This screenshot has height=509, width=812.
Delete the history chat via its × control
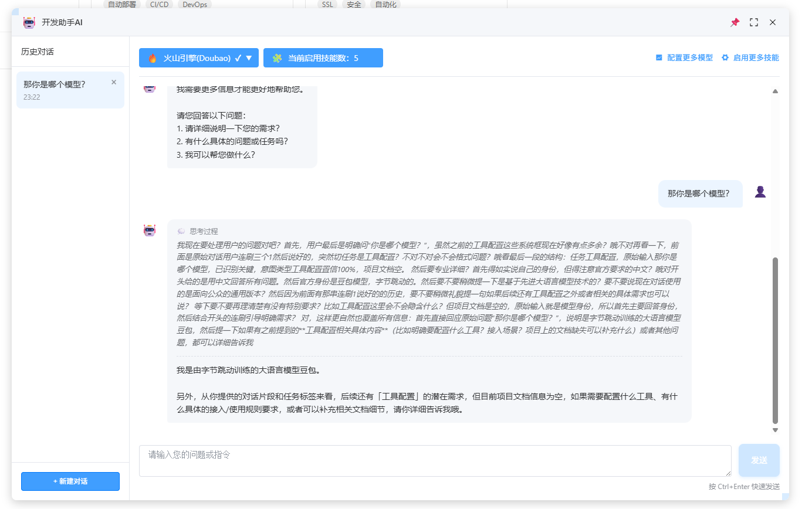tap(113, 82)
